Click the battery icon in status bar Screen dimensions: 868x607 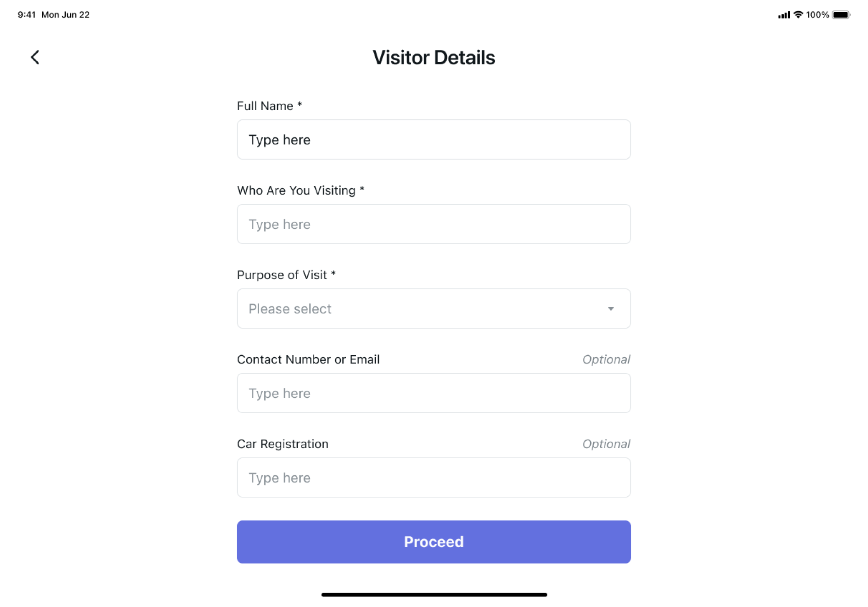point(841,15)
